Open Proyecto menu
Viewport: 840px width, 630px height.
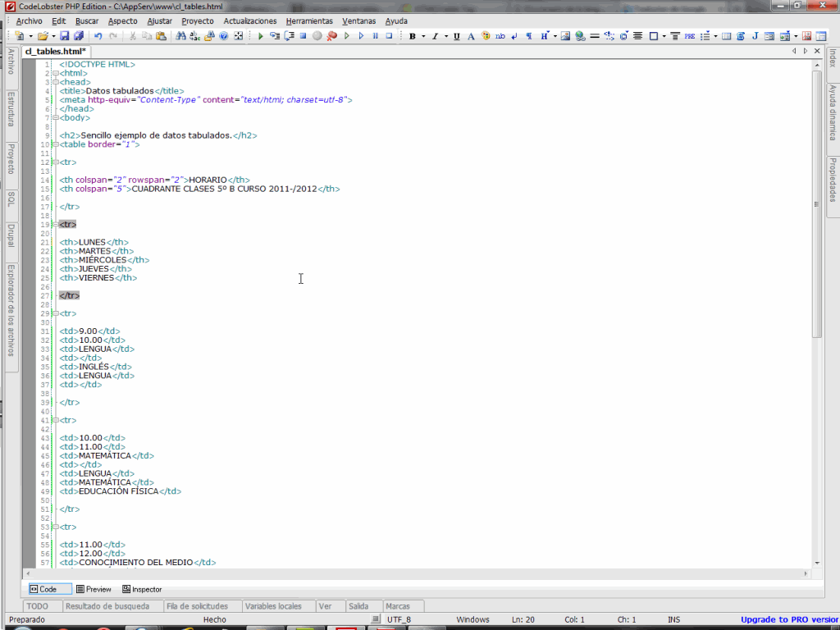click(x=197, y=21)
